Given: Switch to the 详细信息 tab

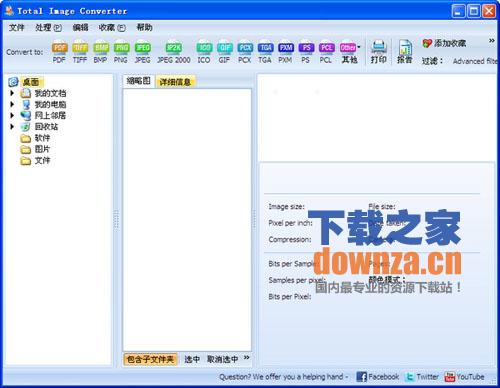Looking at the screenshot, I should pos(175,82).
